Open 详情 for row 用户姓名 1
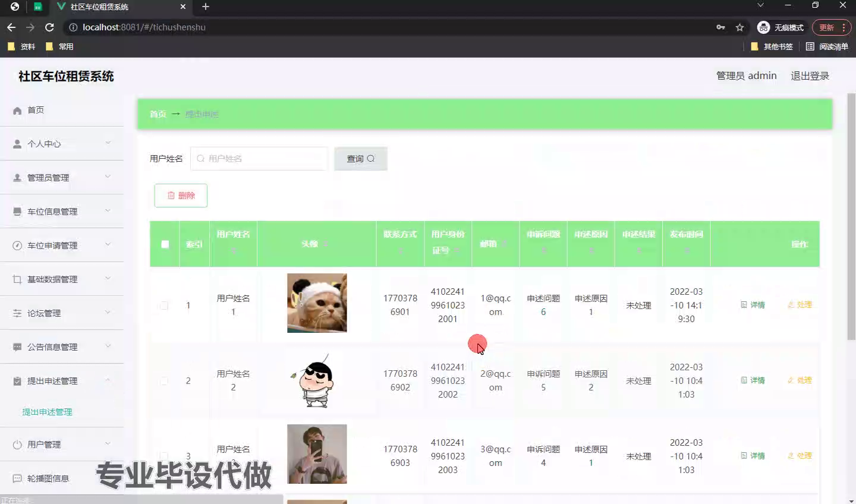Screen dimensions: 856x504 [753, 305]
